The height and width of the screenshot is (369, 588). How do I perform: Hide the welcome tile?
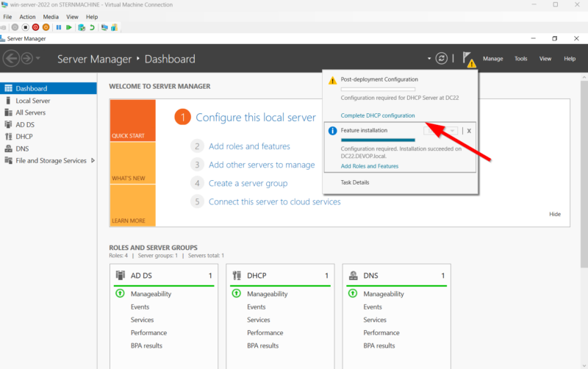[555, 214]
